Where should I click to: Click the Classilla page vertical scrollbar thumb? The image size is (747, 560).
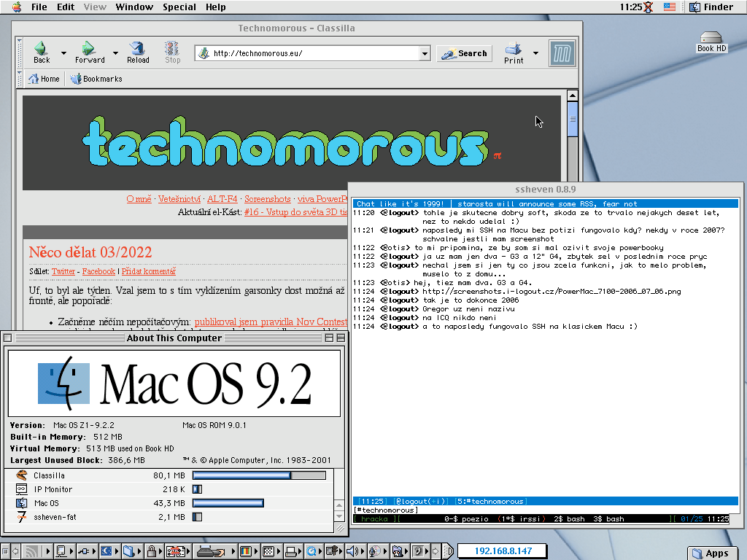click(573, 120)
